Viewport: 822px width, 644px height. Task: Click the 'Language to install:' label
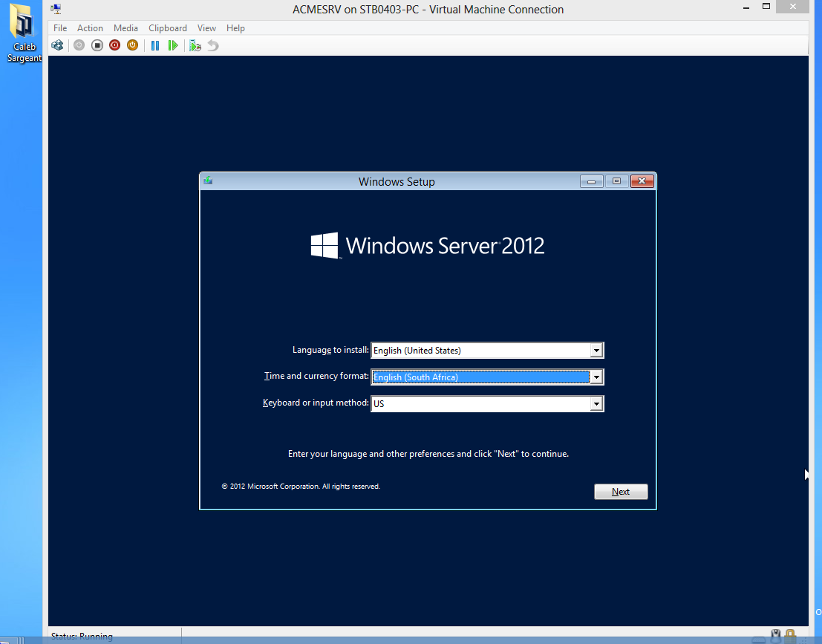click(x=330, y=350)
